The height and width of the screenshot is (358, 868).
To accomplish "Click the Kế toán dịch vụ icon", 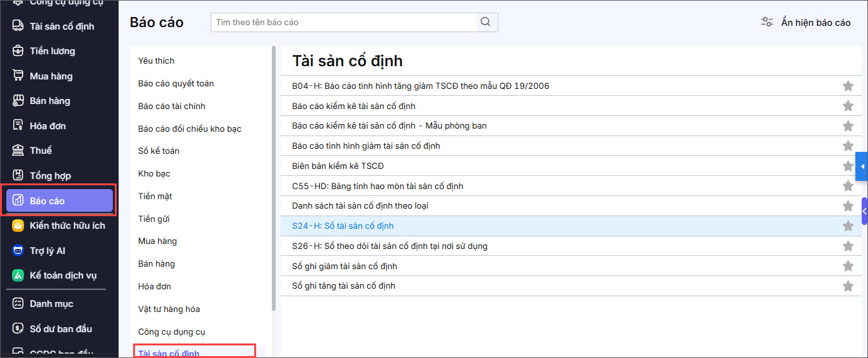I will pyautogui.click(x=18, y=275).
